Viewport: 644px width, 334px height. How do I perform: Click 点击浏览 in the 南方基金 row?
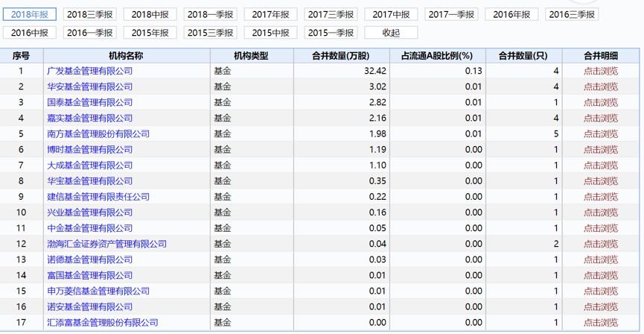pyautogui.click(x=601, y=133)
